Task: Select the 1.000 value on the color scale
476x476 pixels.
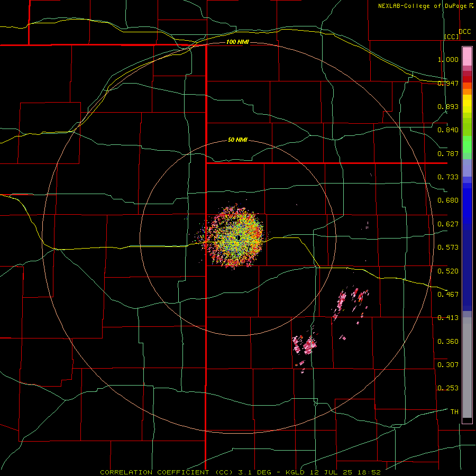Action: click(448, 59)
